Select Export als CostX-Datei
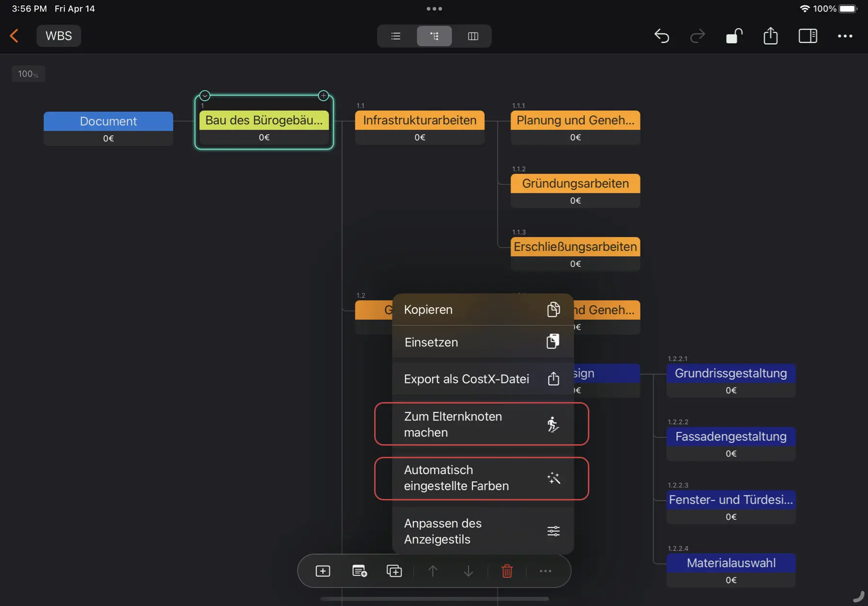The image size is (868, 606). [x=482, y=379]
